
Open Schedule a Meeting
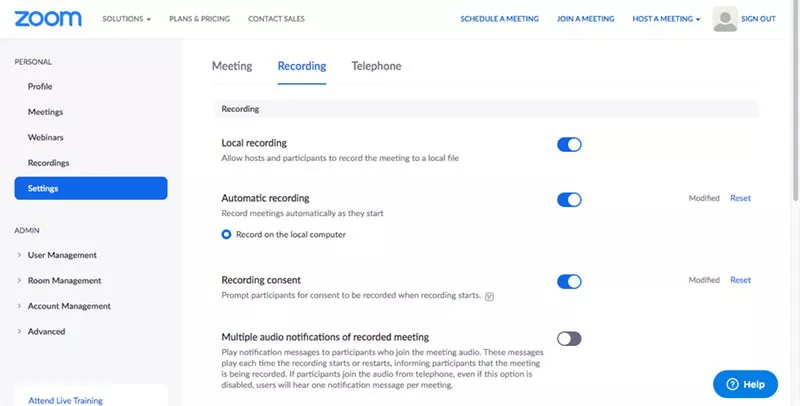[499, 19]
